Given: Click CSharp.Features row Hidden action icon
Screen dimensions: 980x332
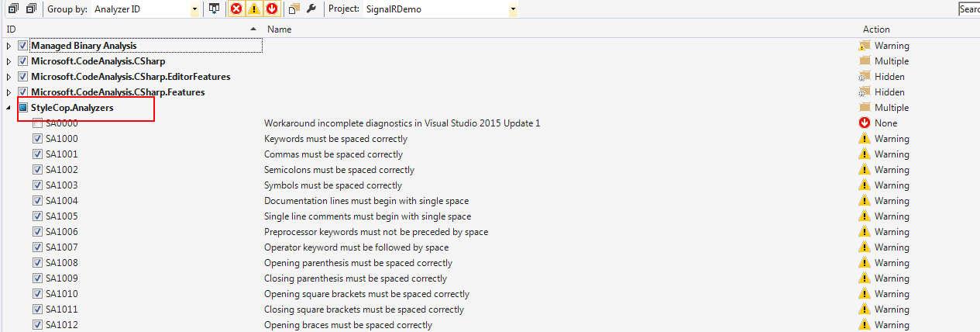Looking at the screenshot, I should point(865,92).
